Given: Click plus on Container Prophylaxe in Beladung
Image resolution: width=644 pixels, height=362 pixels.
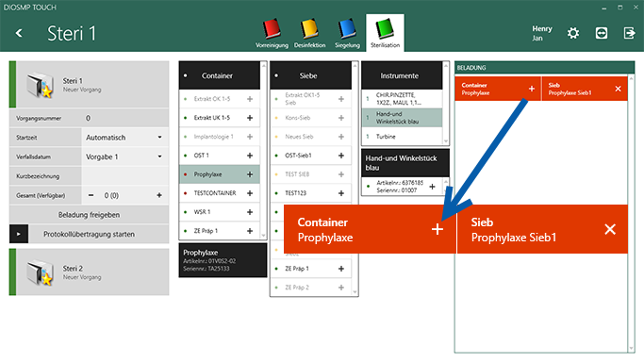Looking at the screenshot, I should click(532, 89).
